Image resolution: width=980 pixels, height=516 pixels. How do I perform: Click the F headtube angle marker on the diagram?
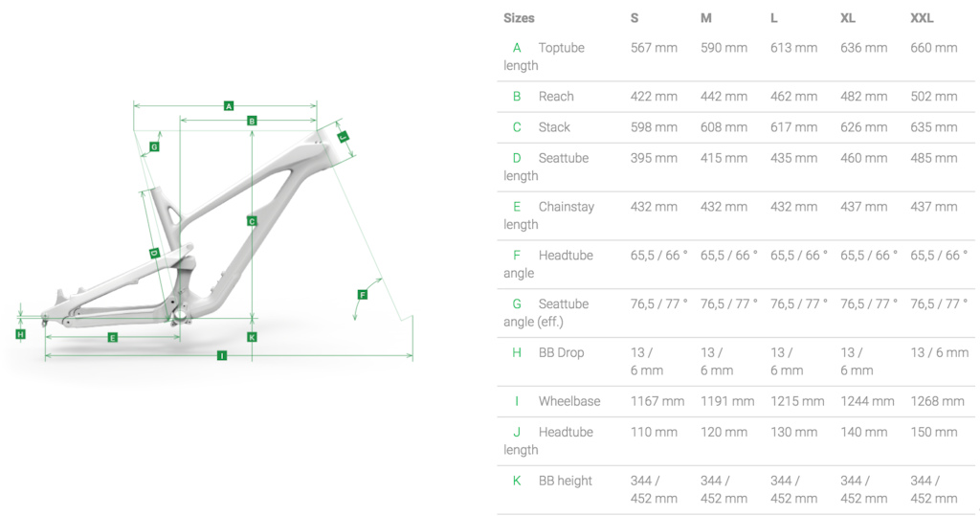tap(362, 295)
